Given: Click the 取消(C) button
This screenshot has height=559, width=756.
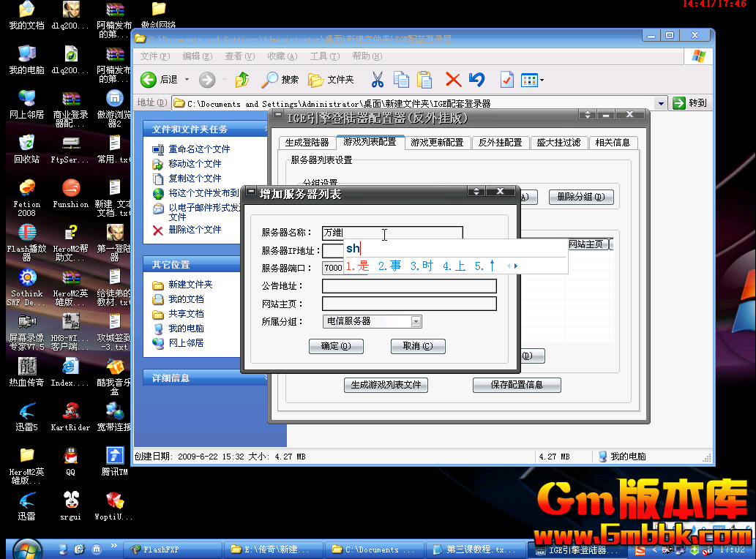Looking at the screenshot, I should (x=417, y=346).
